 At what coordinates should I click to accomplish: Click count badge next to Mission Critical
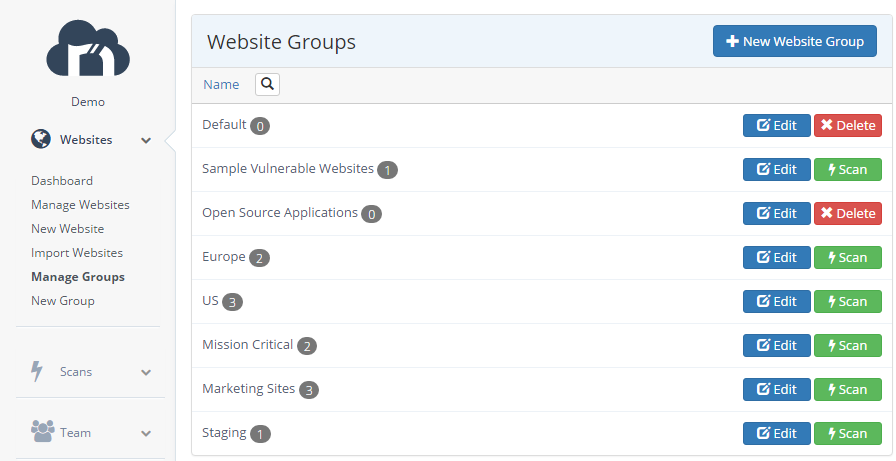[307, 346]
